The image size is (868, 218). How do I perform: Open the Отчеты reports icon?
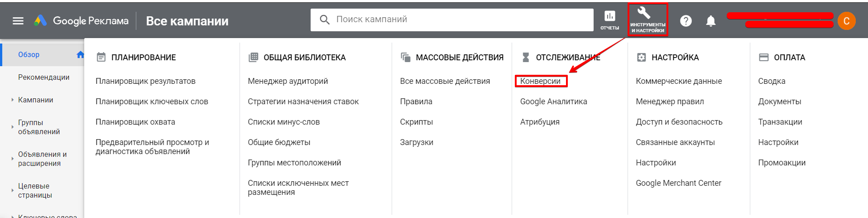[x=609, y=20]
